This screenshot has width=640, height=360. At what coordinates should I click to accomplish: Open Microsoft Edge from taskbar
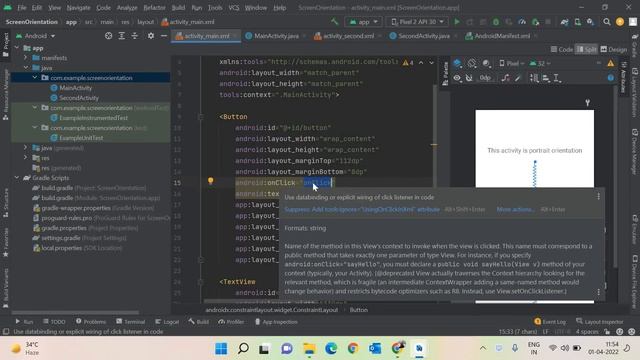click(x=331, y=349)
